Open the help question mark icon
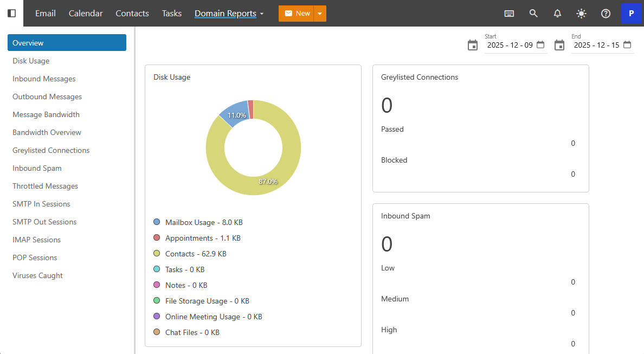The image size is (644, 354). pyautogui.click(x=606, y=14)
